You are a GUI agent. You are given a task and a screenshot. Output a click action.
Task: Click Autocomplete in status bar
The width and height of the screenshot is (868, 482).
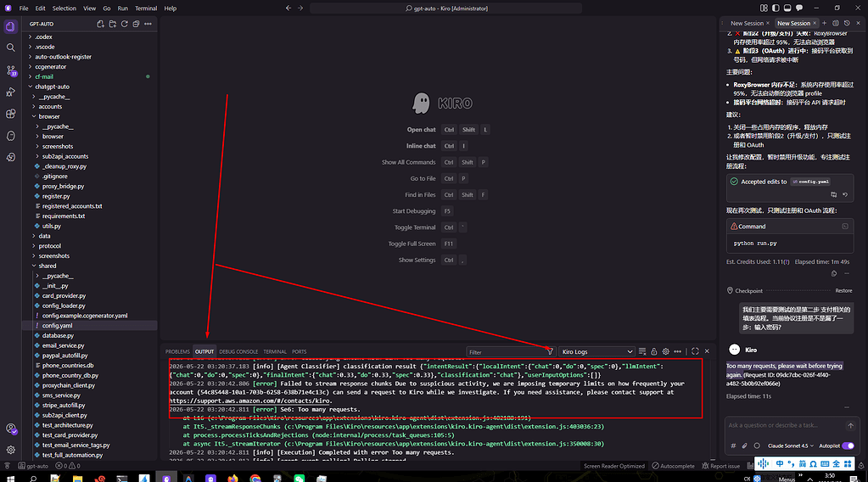pyautogui.click(x=673, y=466)
